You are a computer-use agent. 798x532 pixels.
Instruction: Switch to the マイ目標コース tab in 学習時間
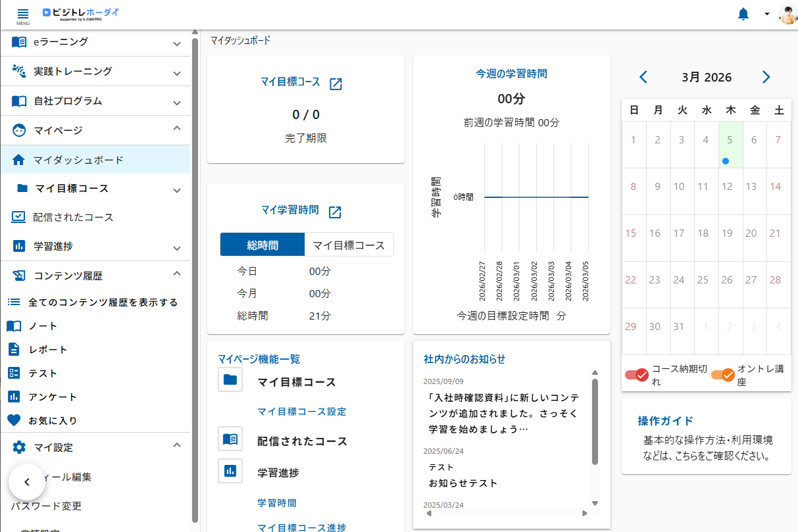[x=349, y=245]
